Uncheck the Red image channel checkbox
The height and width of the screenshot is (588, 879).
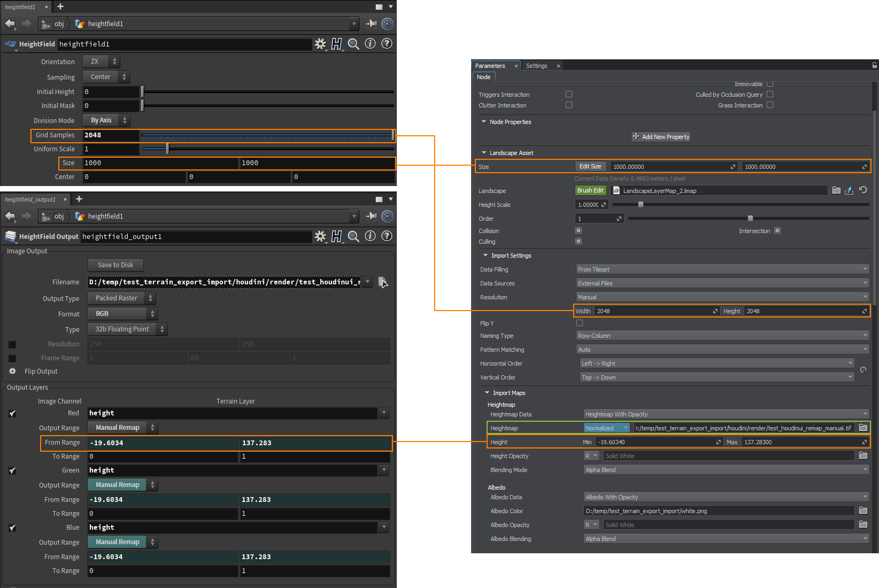pos(12,413)
